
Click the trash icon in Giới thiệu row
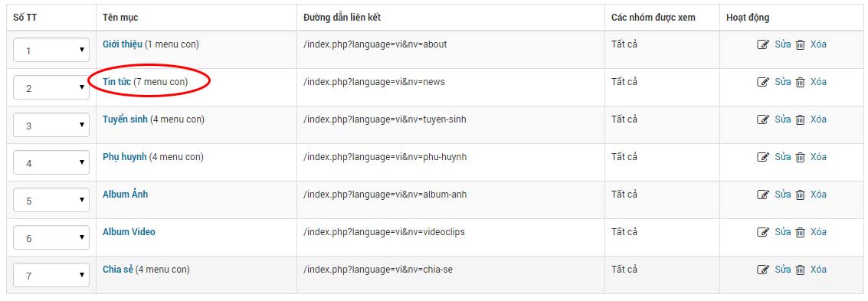[x=800, y=45]
